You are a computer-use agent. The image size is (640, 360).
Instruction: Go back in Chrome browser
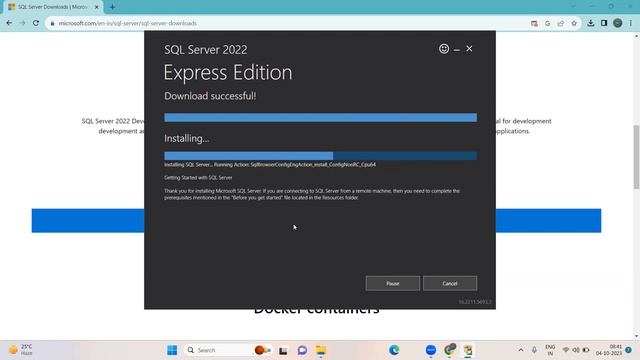click(9, 23)
